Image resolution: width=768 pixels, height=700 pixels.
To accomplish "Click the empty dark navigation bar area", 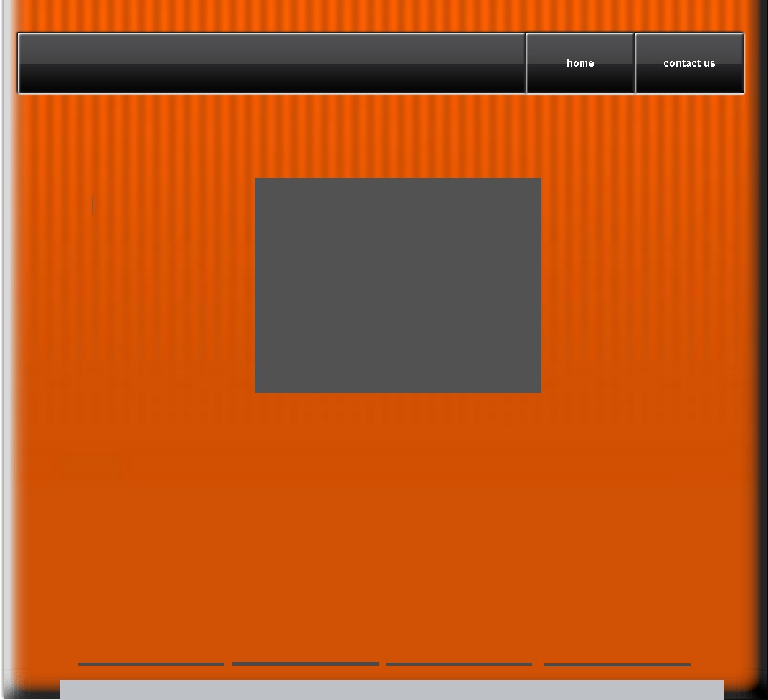I will [x=271, y=63].
